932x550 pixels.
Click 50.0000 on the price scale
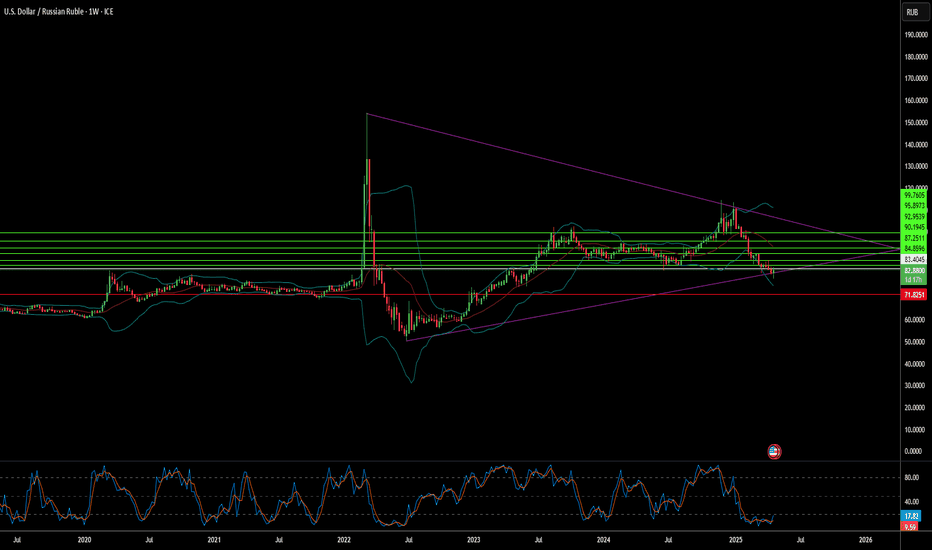pyautogui.click(x=915, y=342)
